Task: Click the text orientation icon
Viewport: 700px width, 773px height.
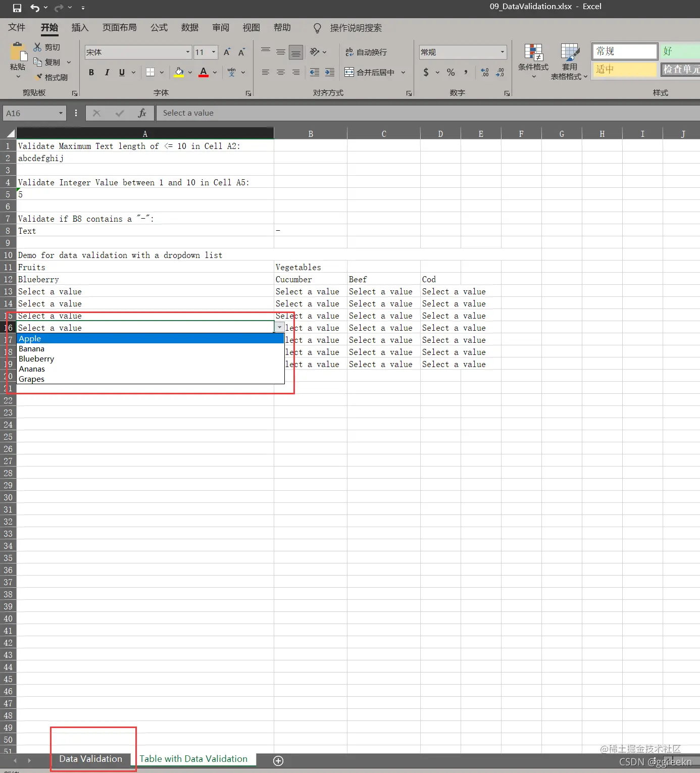Action: (x=315, y=51)
